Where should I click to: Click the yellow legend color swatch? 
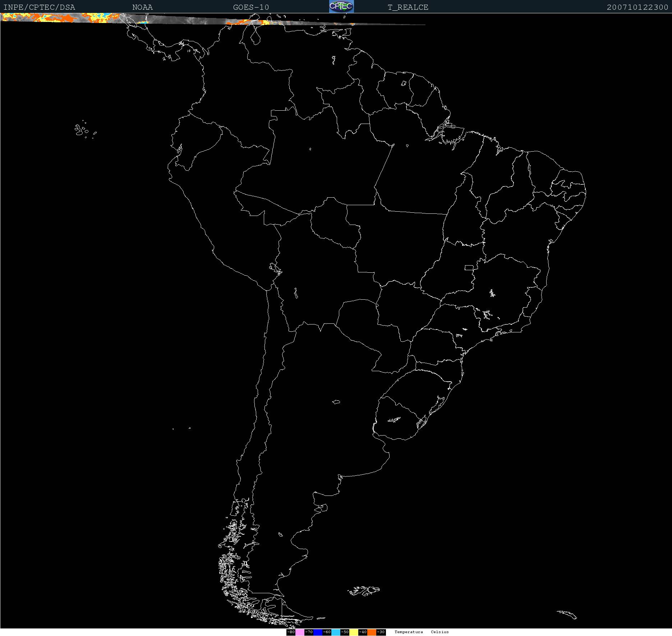(x=354, y=632)
